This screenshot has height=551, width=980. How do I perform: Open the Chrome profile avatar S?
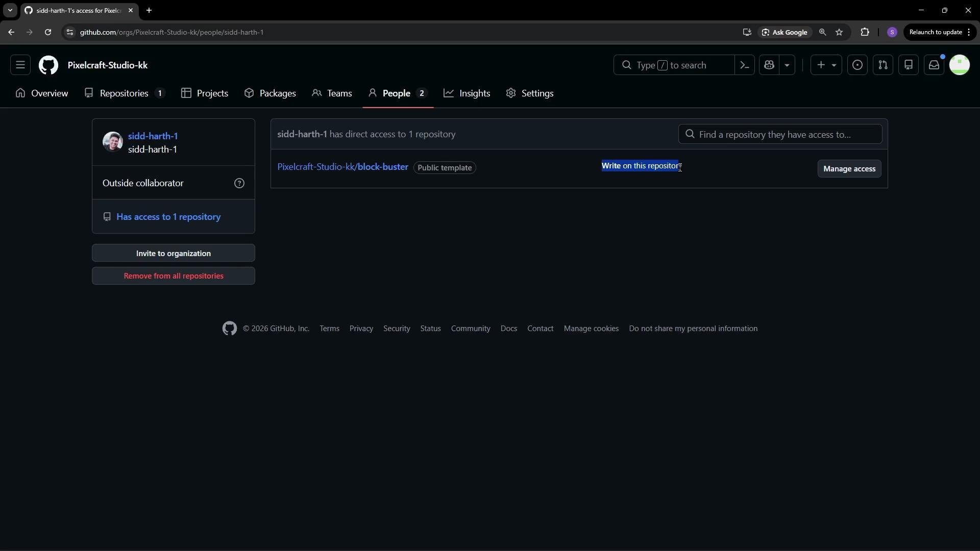892,32
